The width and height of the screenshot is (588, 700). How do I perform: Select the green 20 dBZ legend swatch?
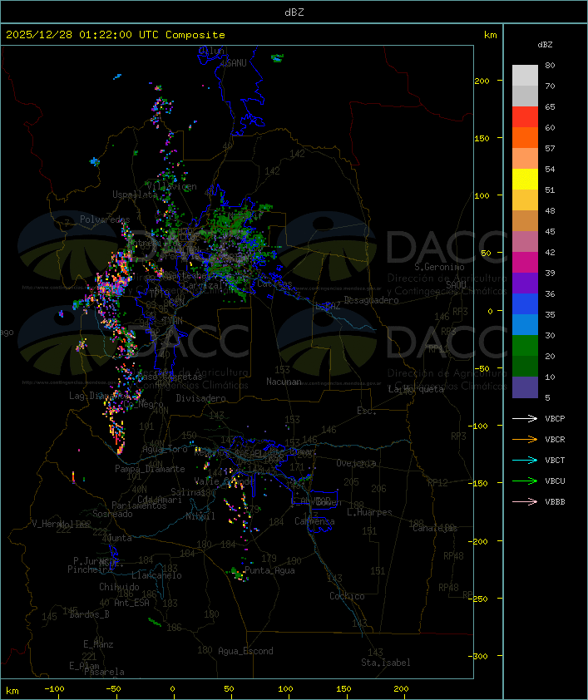coord(525,346)
